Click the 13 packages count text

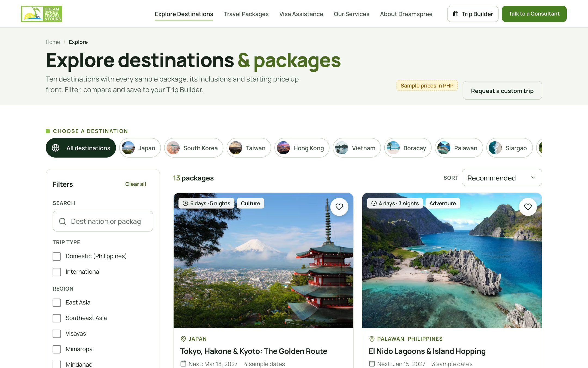193,178
